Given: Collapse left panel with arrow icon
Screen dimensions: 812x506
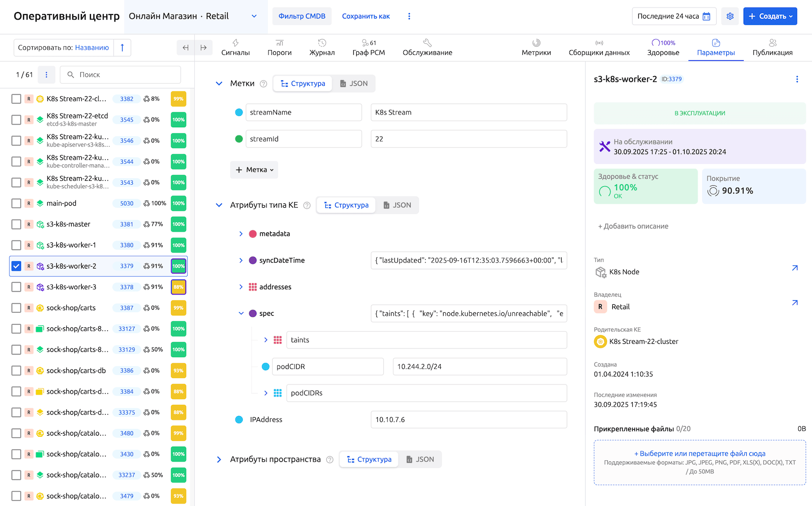Looking at the screenshot, I should [186, 48].
